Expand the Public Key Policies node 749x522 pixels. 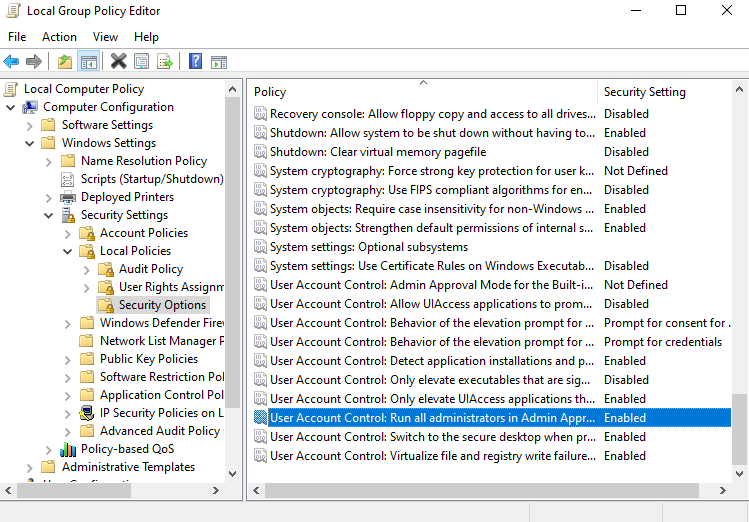click(68, 359)
